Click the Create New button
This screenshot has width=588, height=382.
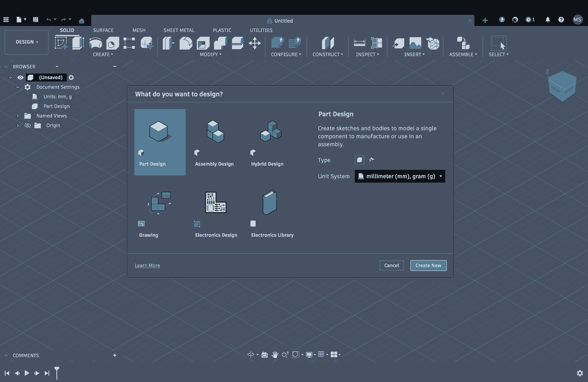click(x=428, y=266)
